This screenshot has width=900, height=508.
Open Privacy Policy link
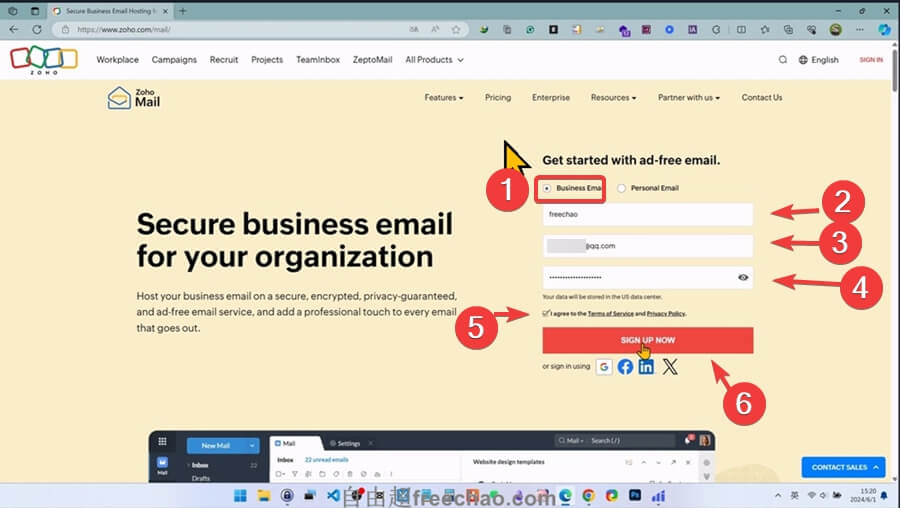[666, 313]
